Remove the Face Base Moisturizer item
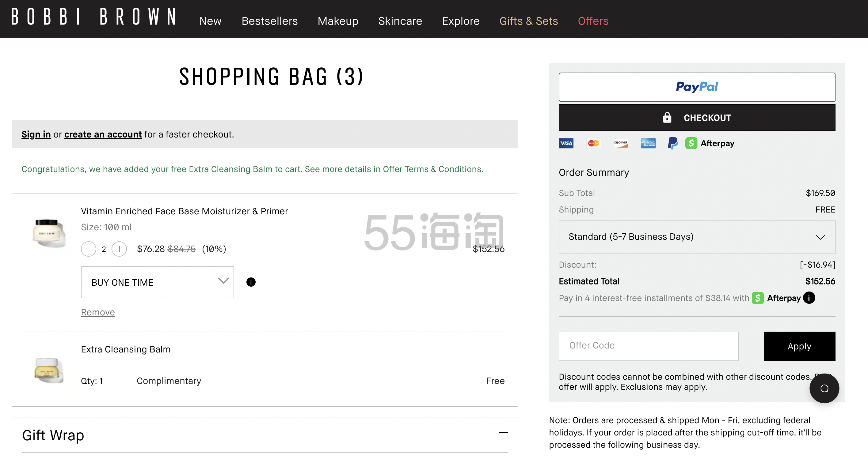This screenshot has height=463, width=868. [x=98, y=312]
